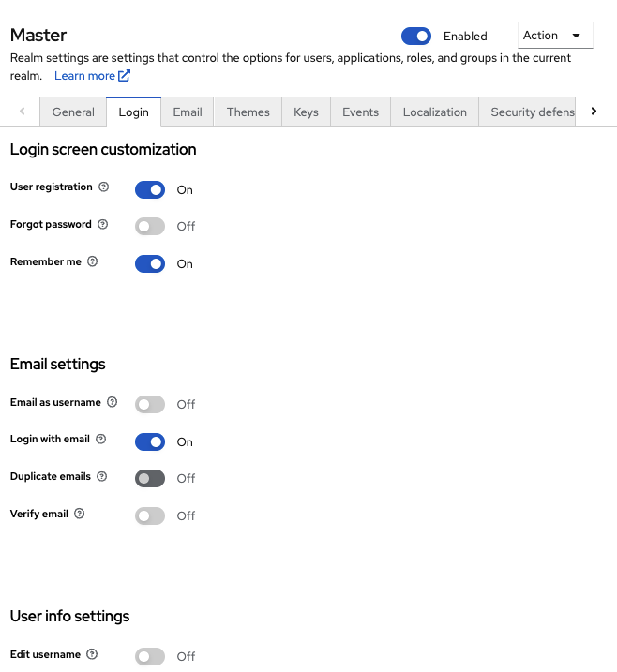This screenshot has width=617, height=672.
Task: Open the Learn more link
Action: pos(92,76)
